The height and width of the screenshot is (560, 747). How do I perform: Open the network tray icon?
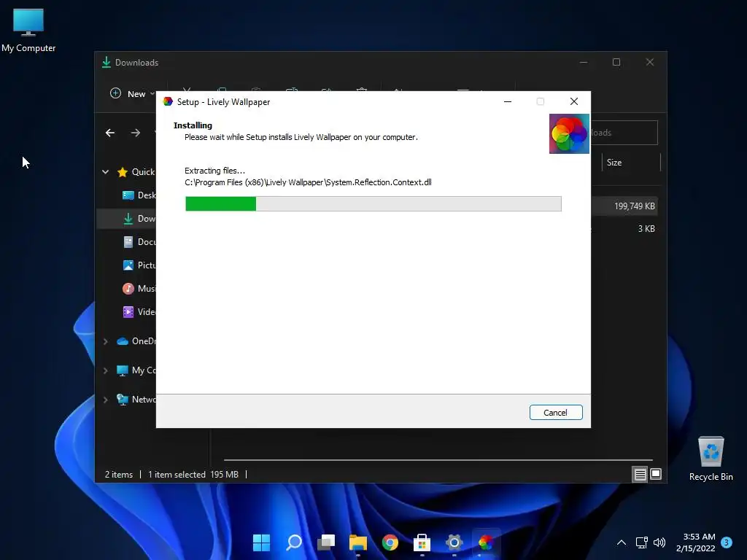pos(641,542)
